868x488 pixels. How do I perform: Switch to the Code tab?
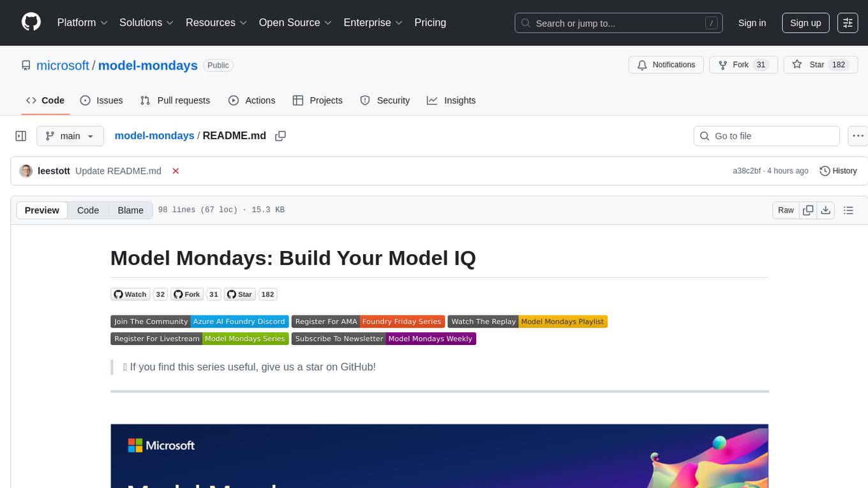pos(45,100)
